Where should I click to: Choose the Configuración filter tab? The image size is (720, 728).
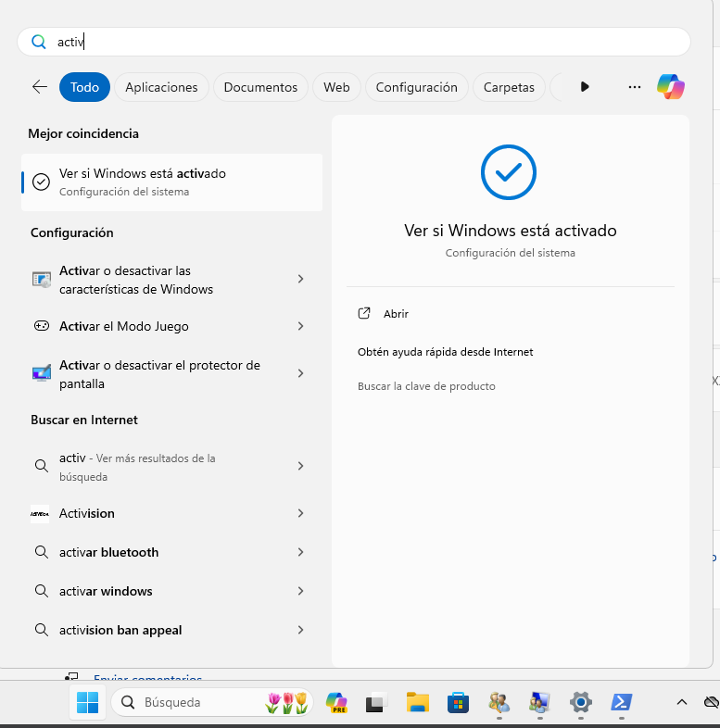(x=416, y=87)
